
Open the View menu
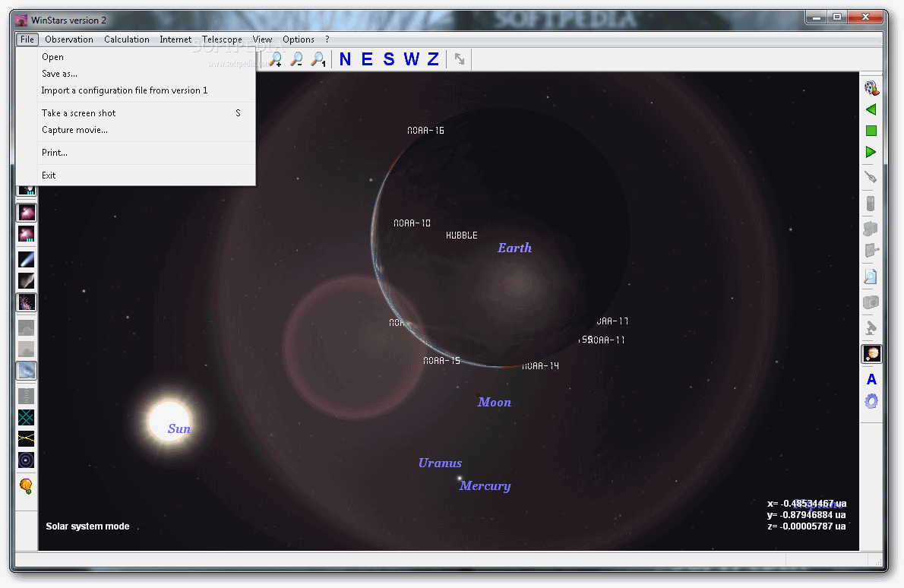coord(262,40)
